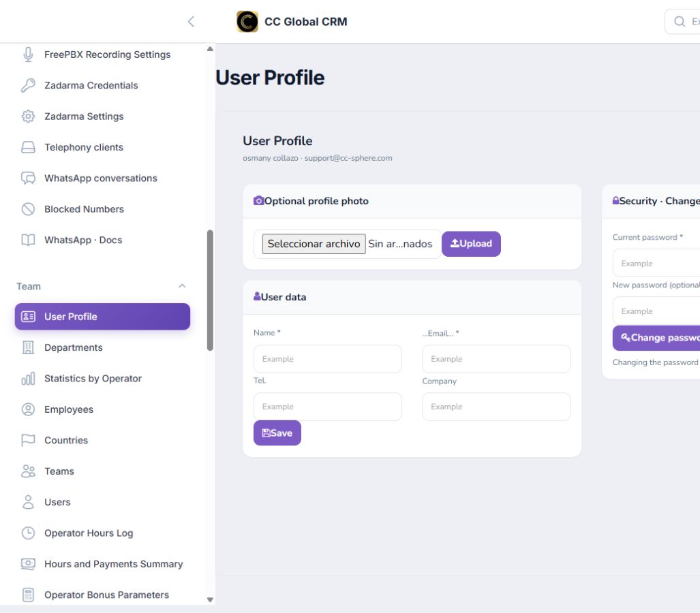The height and width of the screenshot is (613, 700).
Task: Open WhatsApp conversations
Action: coord(102,178)
